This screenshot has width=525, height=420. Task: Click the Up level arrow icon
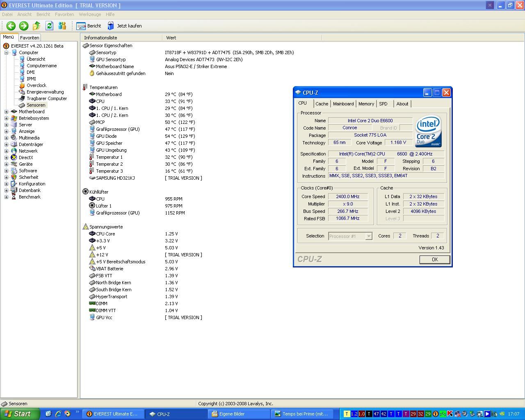[37, 26]
